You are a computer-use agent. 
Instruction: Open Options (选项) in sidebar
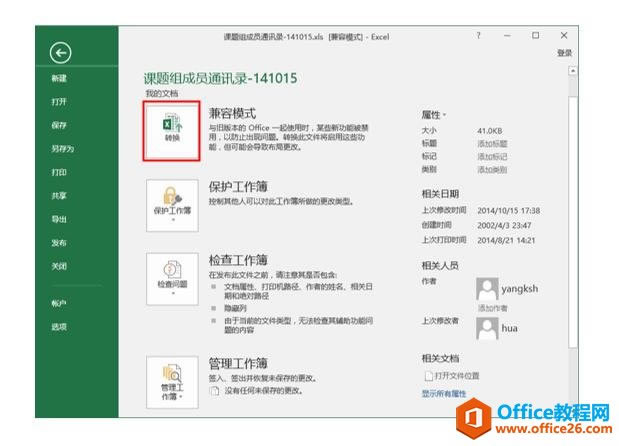point(59,327)
